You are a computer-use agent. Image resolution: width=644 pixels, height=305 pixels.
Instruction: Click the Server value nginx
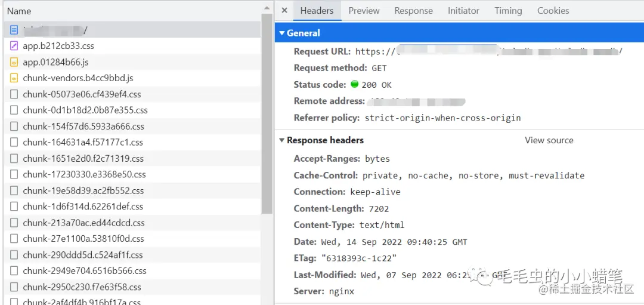coord(342,291)
